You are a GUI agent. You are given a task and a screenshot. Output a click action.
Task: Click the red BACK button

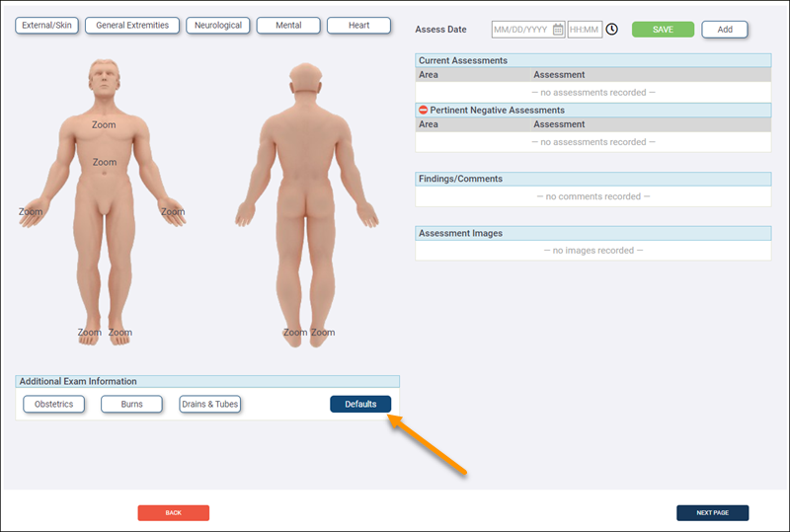coord(174,513)
